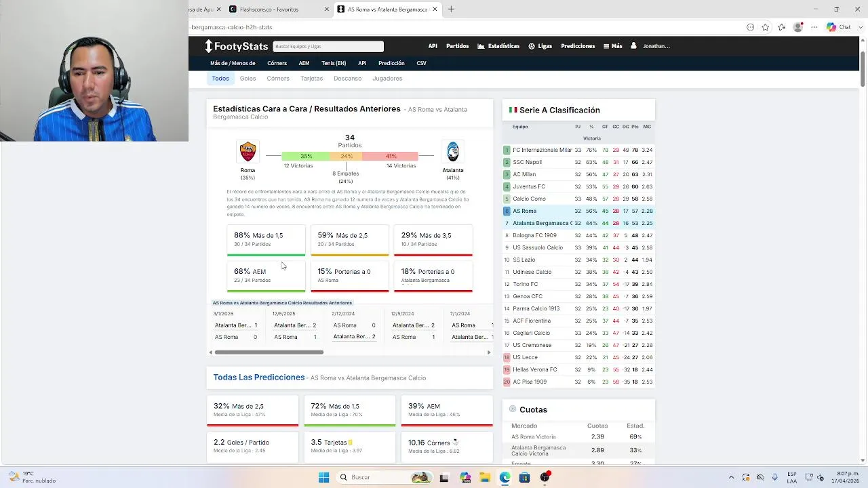The image size is (868, 488).
Task: Open the Córners item in dark submenu bar
Action: [277, 63]
